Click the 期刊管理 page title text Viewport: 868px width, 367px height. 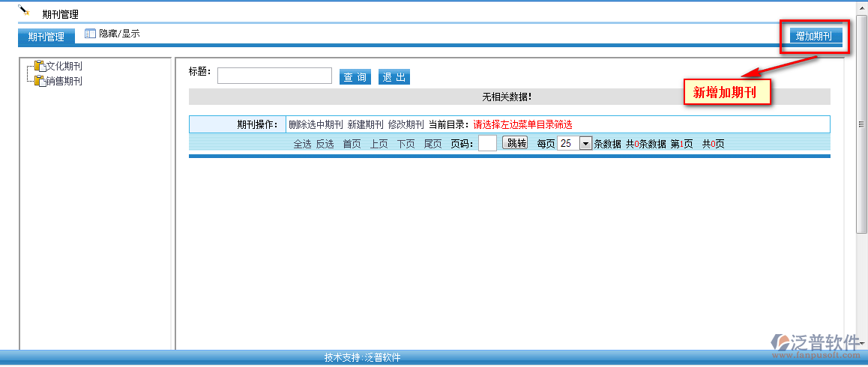(x=60, y=14)
